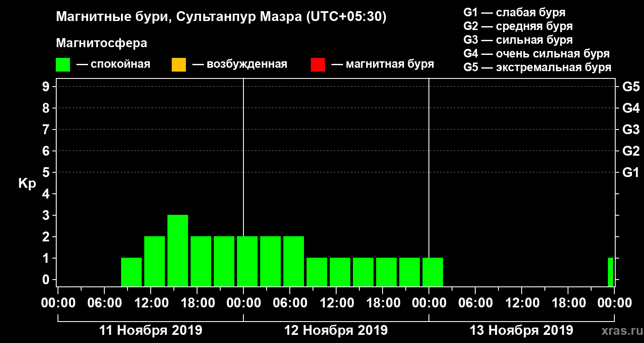Viewport: 644px width, 343px height.
Task: Click the 18:00 time label for 12 November
Action: coord(383,303)
